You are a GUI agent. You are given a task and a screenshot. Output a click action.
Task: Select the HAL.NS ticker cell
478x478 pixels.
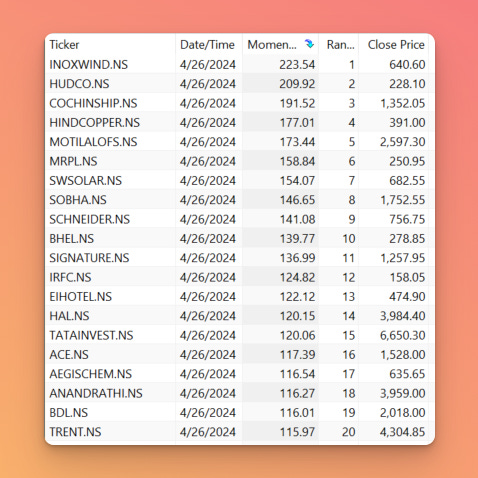coord(69,316)
